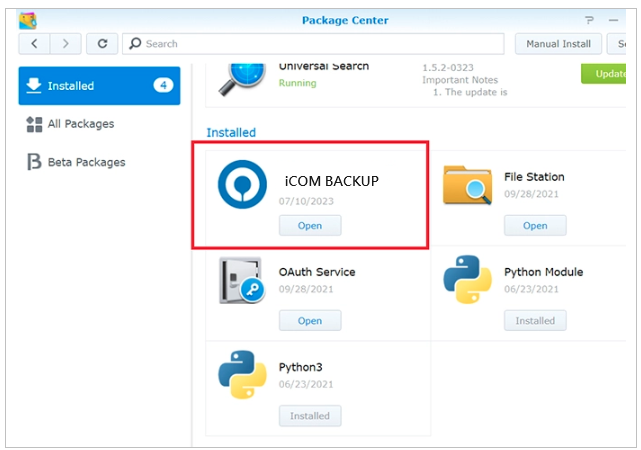Screen dimensions: 641x450
Task: Open the iCOM BACKUP package
Action: point(310,226)
